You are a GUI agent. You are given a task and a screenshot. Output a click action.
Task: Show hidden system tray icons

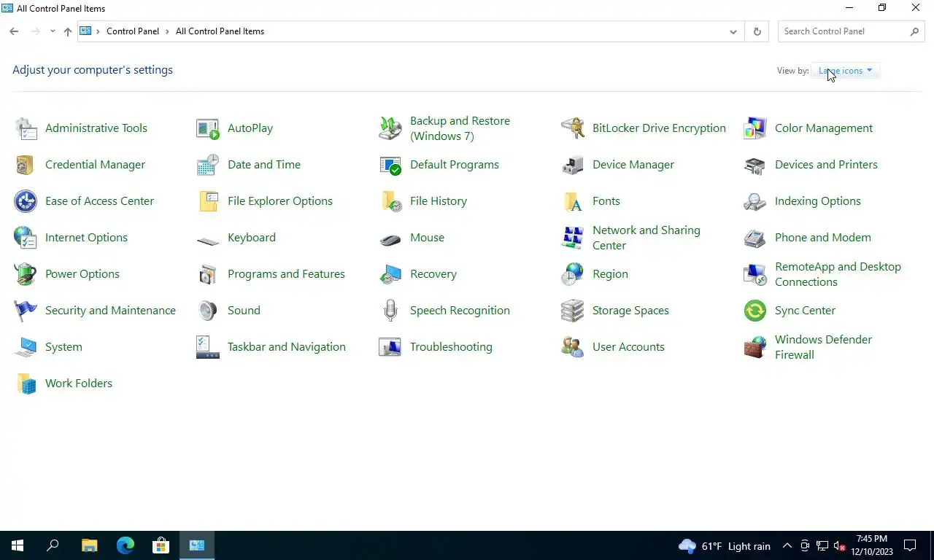(787, 545)
